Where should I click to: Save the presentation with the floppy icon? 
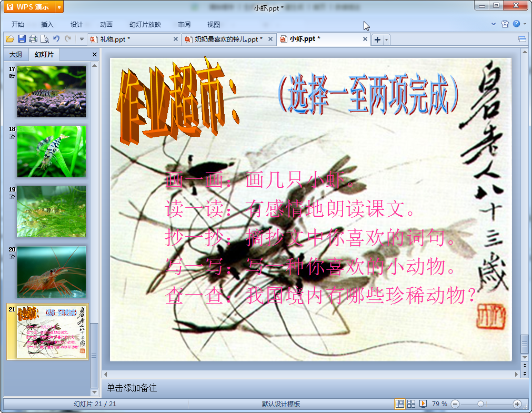[x=22, y=39]
